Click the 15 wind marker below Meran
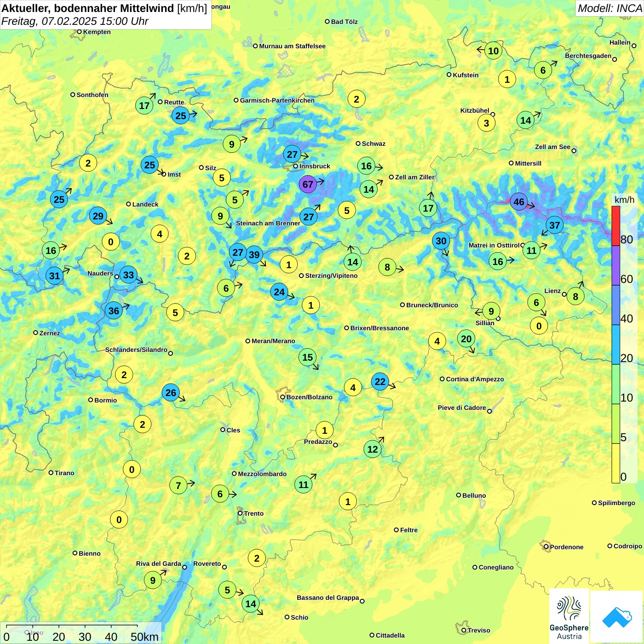The height and width of the screenshot is (644, 644). [x=307, y=357]
